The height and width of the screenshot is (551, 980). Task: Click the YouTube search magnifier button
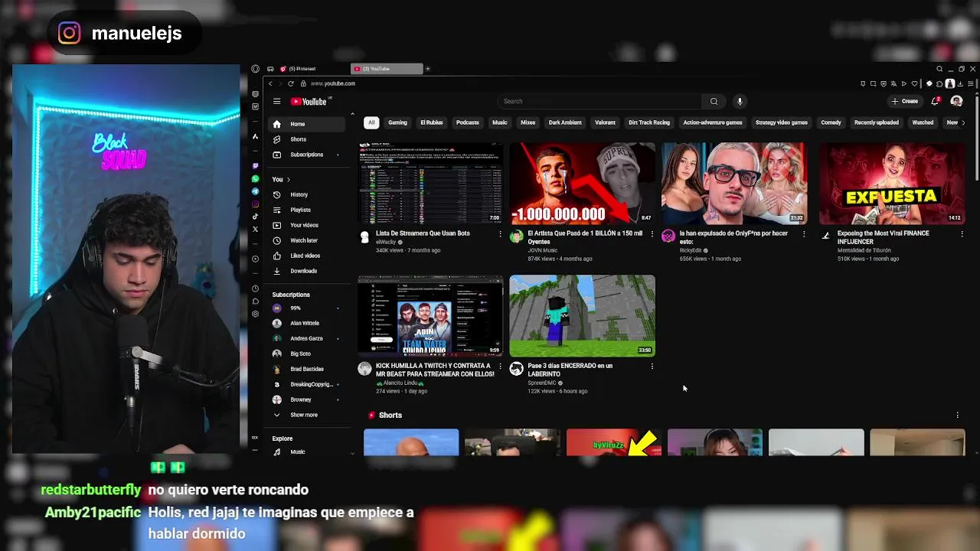[x=714, y=101]
